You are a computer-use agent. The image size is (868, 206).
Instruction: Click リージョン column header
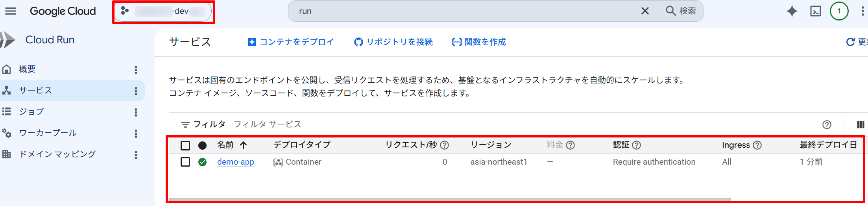(x=491, y=145)
